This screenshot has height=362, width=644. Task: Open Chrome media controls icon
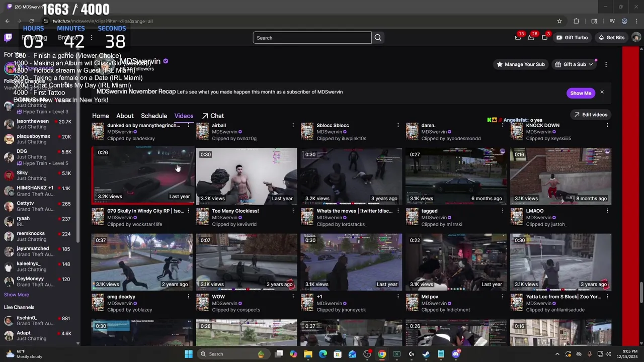612,21
